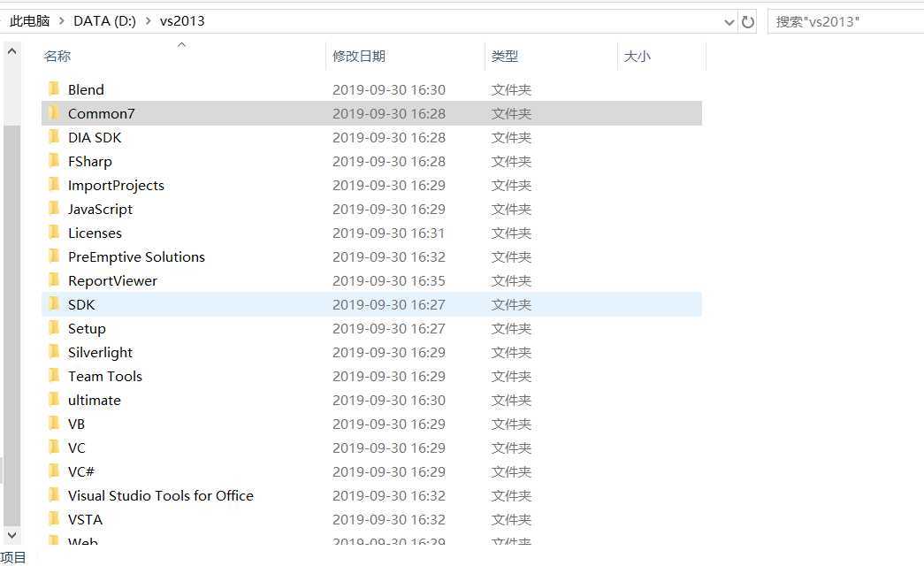Select the ultimate folder name

[x=95, y=400]
